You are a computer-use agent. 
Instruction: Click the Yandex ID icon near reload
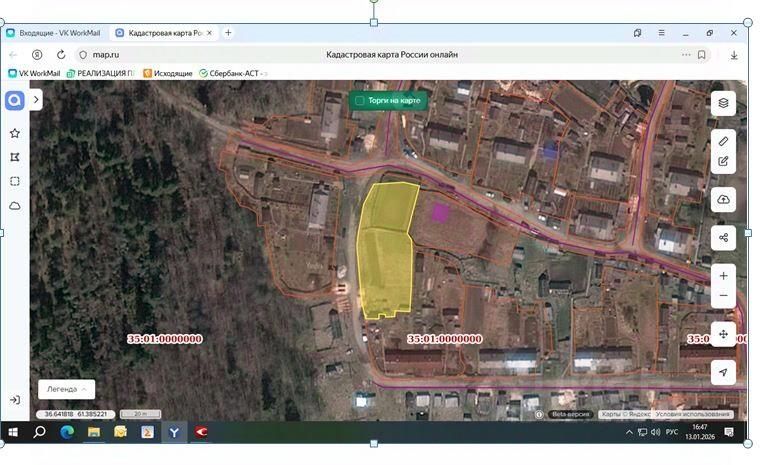tap(37, 55)
